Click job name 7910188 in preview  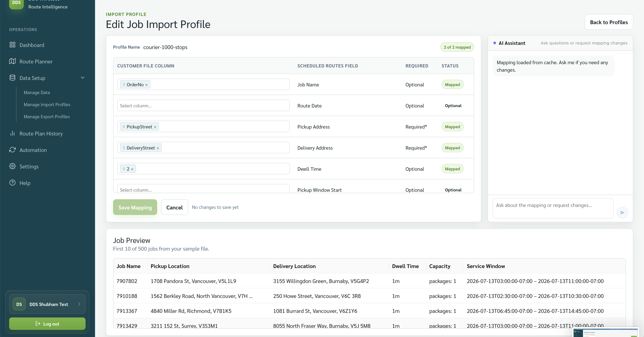pos(127,296)
